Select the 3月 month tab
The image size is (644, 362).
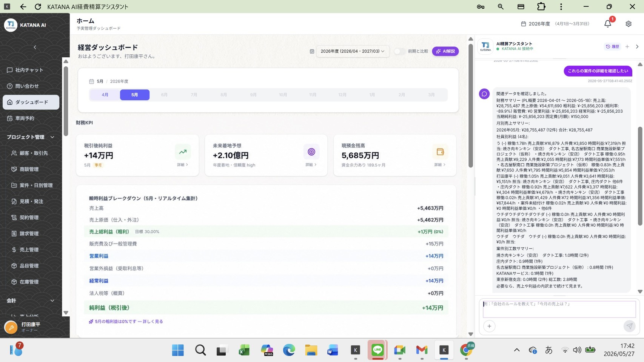click(431, 95)
